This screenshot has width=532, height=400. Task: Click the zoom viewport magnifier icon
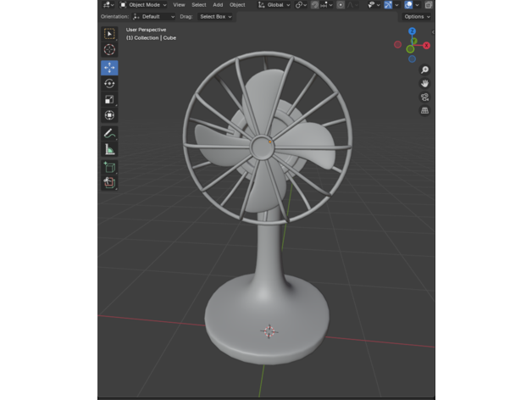[x=424, y=69]
